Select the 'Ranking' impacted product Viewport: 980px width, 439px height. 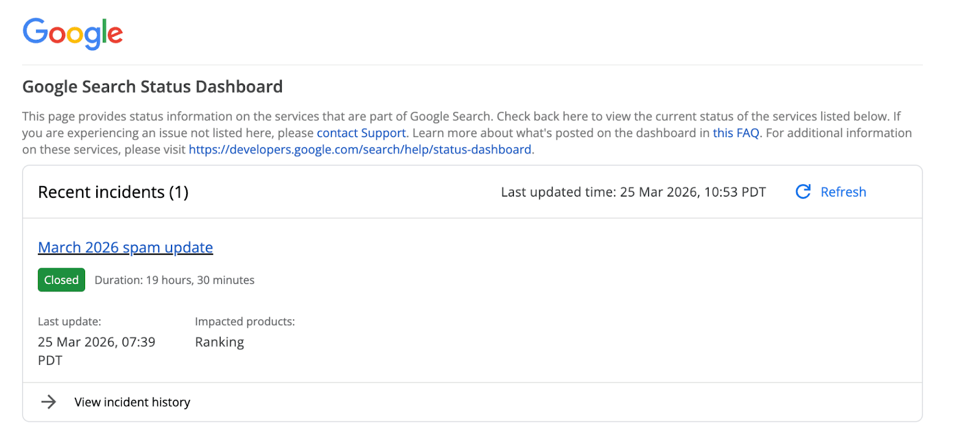point(219,342)
